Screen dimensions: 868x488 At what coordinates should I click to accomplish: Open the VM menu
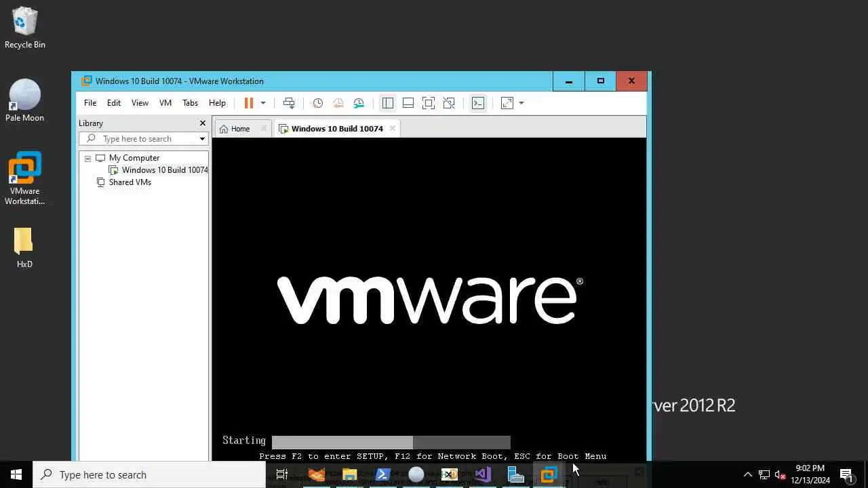point(165,103)
